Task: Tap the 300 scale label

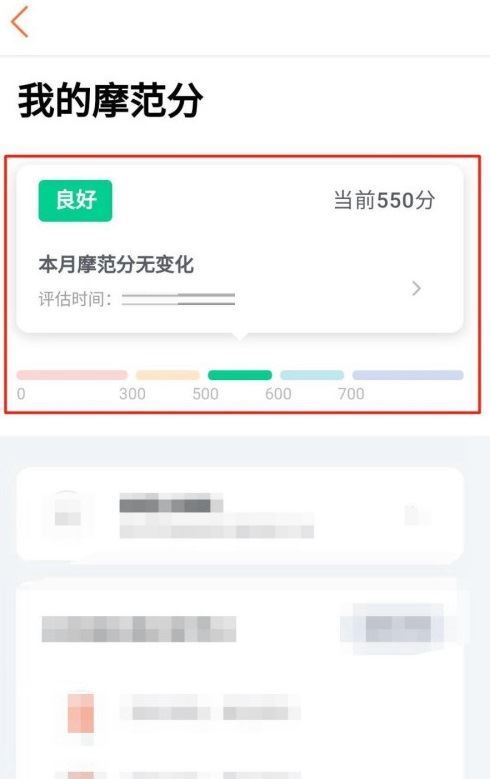Action: click(x=132, y=394)
